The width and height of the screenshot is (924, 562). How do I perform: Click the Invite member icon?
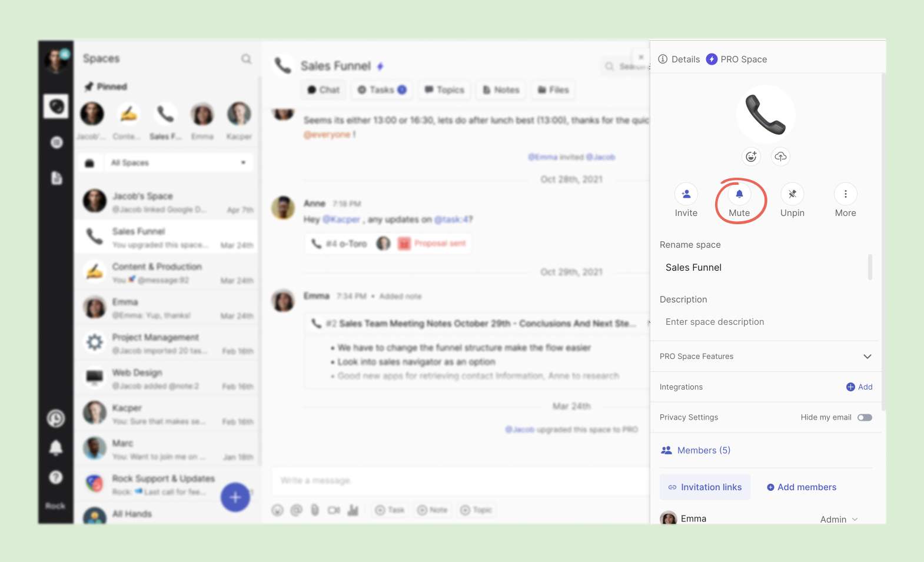tap(686, 194)
